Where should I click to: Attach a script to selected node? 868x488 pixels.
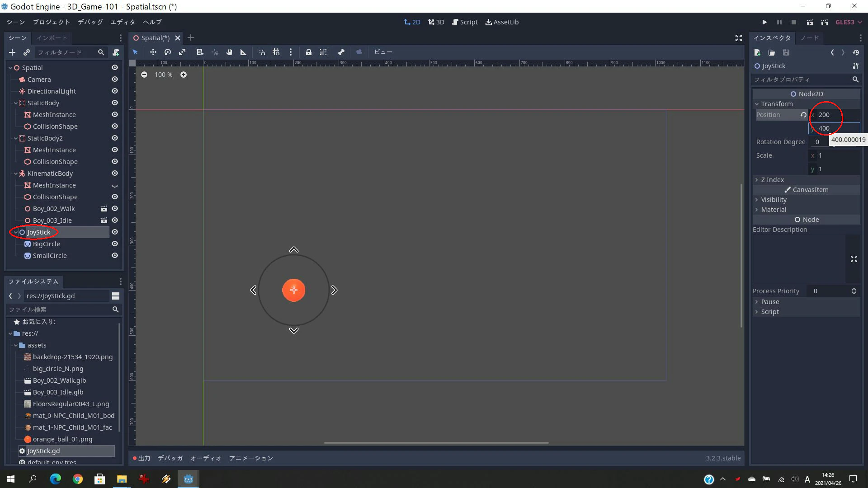pyautogui.click(x=116, y=52)
